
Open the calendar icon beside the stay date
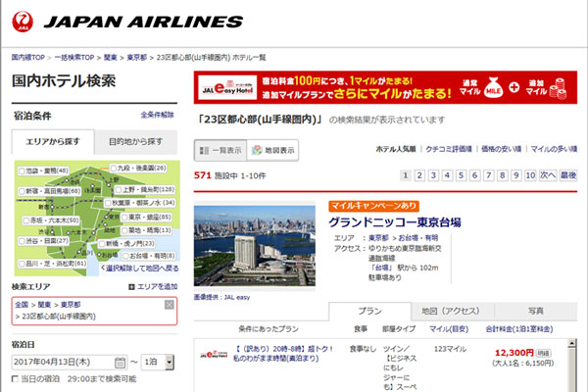click(120, 363)
